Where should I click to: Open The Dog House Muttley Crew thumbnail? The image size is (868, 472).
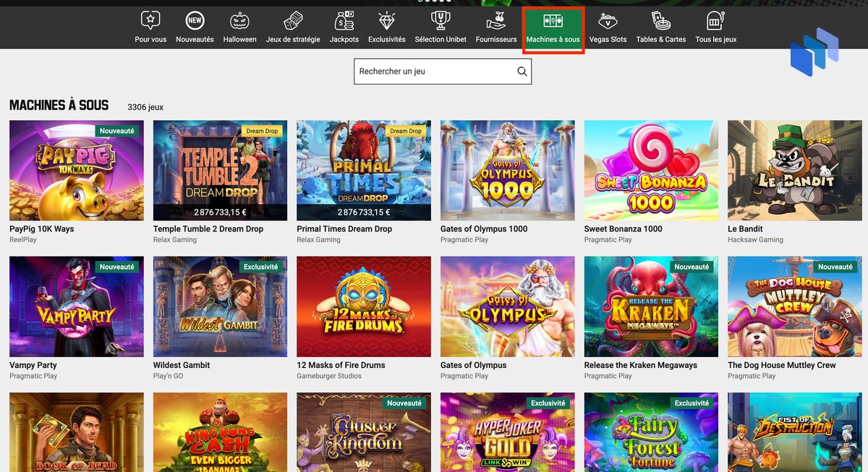coord(795,306)
